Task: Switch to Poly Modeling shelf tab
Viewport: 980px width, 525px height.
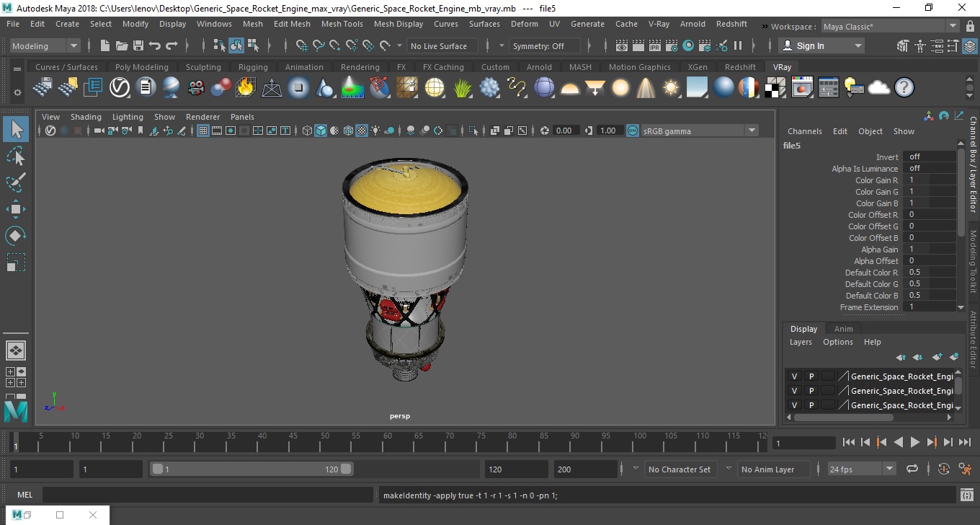Action: 141,67
